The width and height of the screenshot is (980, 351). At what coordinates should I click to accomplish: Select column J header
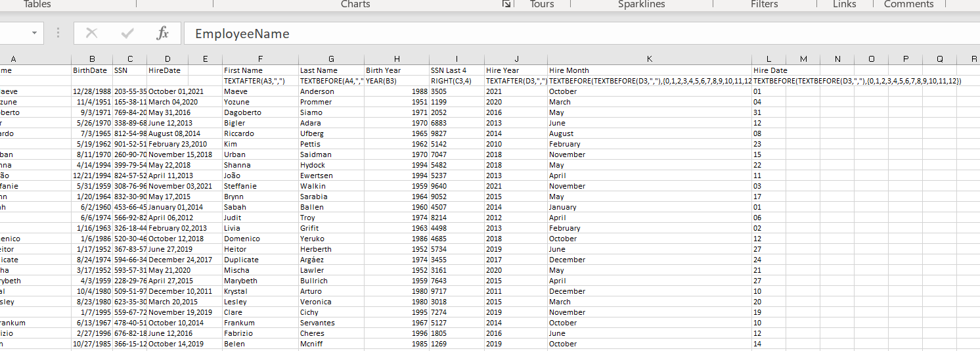[516, 59]
